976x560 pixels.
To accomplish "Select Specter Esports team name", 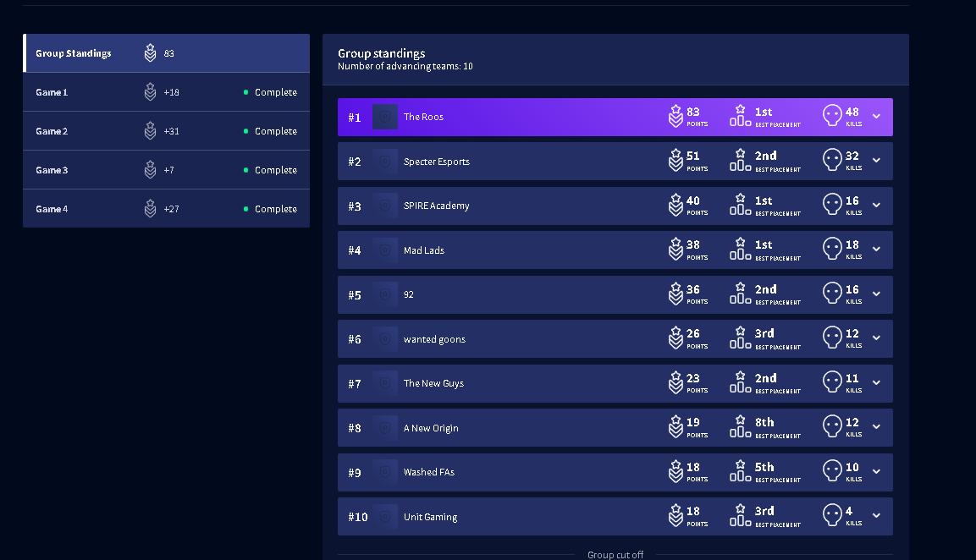I will [436, 162].
